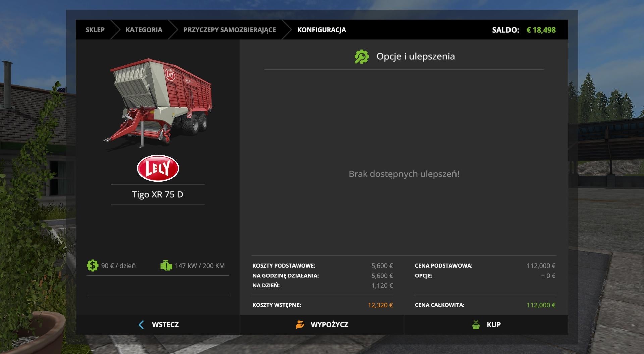
Task: Click Brak dostępnych ulepszeń message
Action: (404, 174)
